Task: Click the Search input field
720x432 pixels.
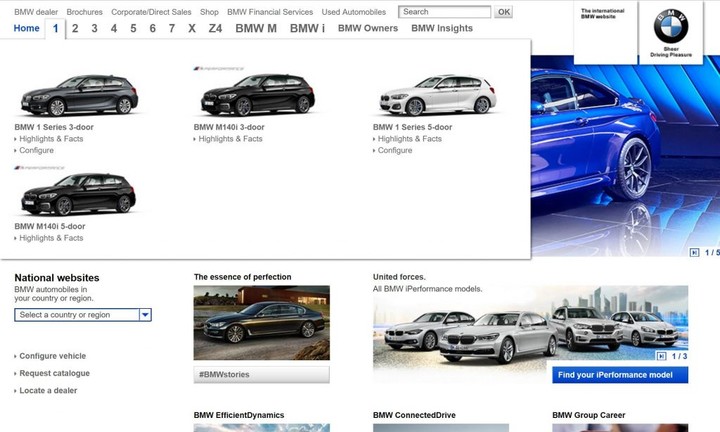Action: [x=444, y=12]
